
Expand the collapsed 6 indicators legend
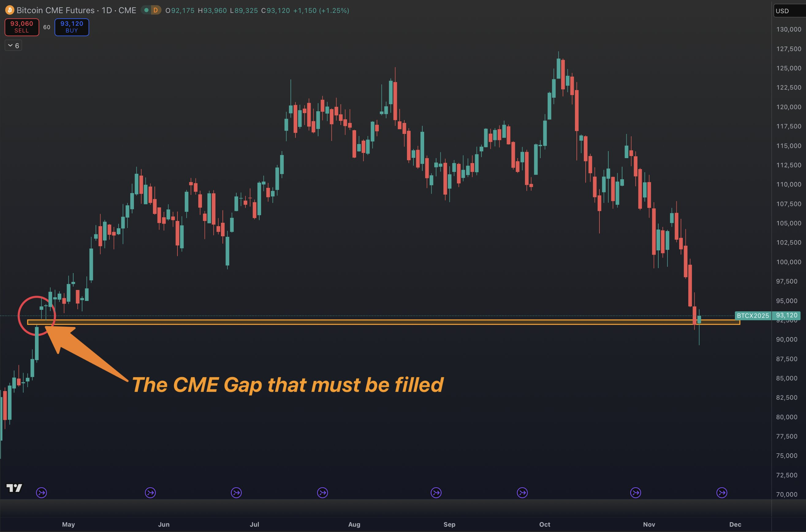point(13,45)
